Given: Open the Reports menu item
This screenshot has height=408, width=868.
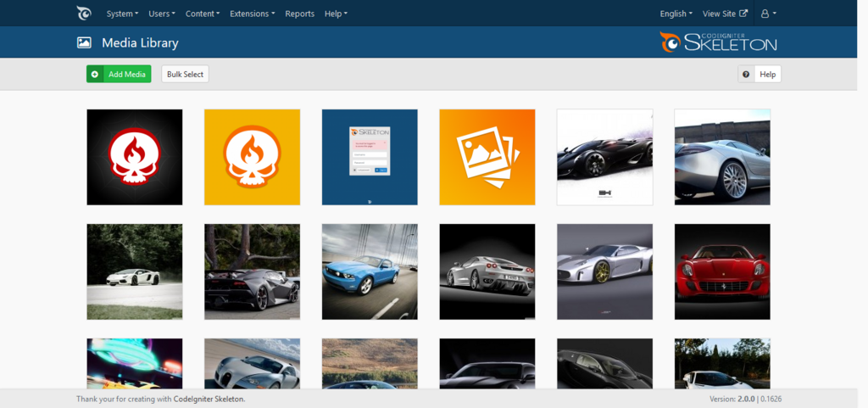Looking at the screenshot, I should [299, 14].
